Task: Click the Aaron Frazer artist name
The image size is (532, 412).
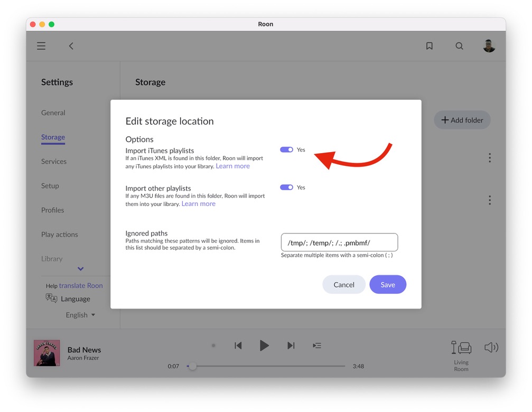Action: 83,358
